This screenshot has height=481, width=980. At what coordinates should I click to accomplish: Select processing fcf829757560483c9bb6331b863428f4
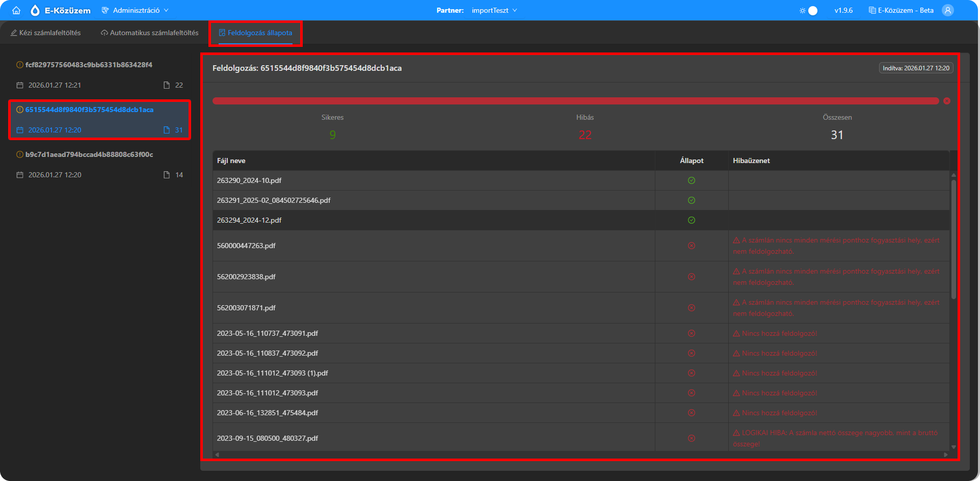point(89,65)
